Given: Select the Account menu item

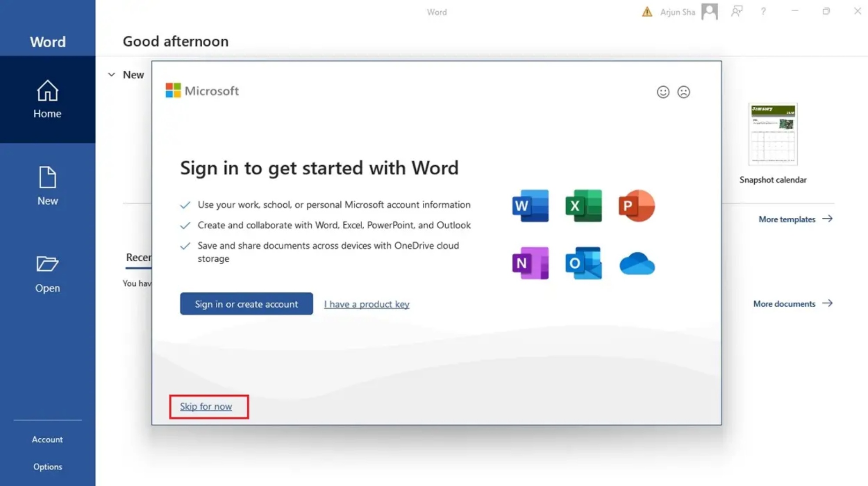Looking at the screenshot, I should (46, 439).
